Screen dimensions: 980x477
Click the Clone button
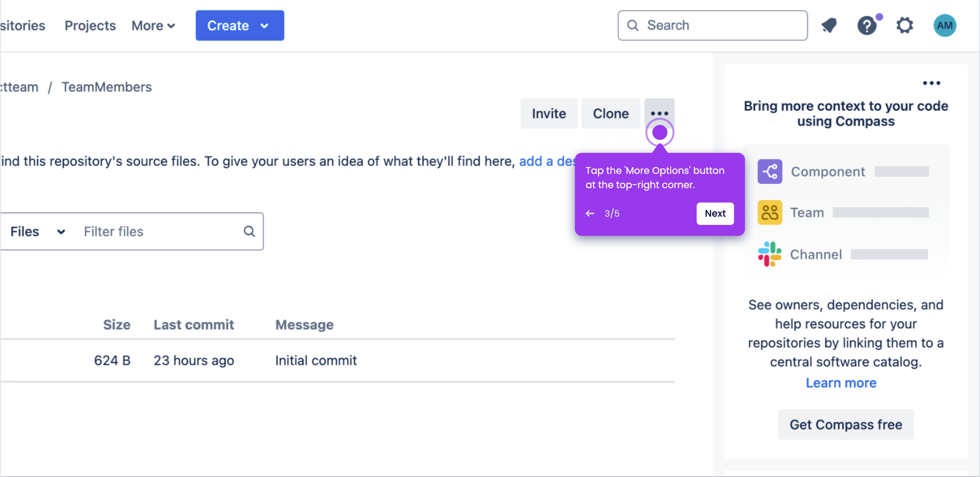(610, 113)
